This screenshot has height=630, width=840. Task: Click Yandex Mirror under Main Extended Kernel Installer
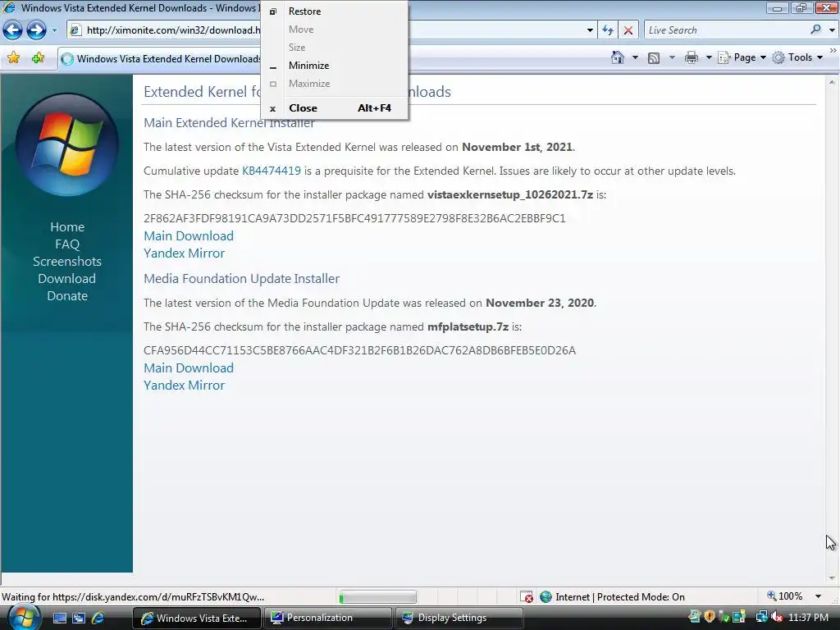click(185, 253)
